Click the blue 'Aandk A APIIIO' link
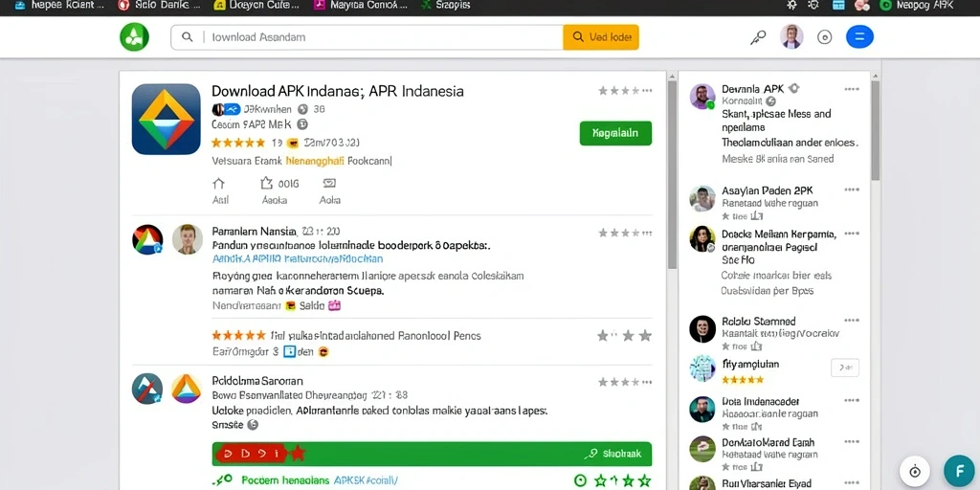Image resolution: width=980 pixels, height=490 pixels. point(298,258)
